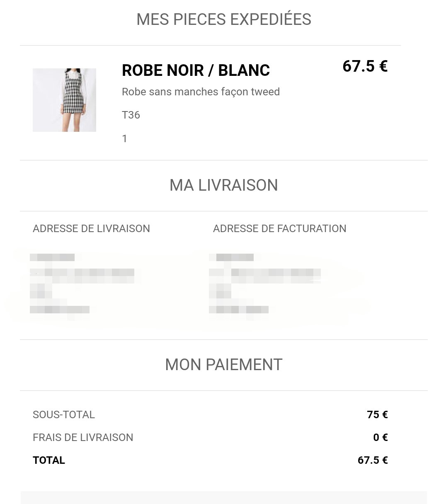Open the dress product thumbnail image

(64, 100)
